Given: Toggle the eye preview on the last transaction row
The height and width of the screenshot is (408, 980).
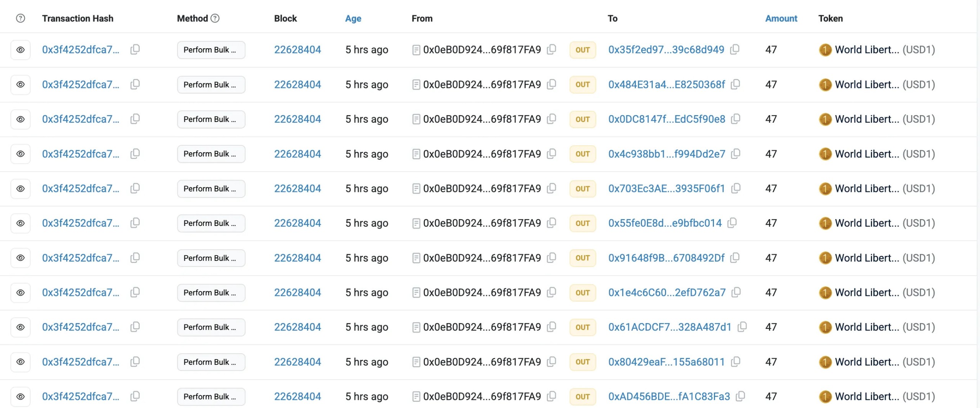Looking at the screenshot, I should (20, 397).
